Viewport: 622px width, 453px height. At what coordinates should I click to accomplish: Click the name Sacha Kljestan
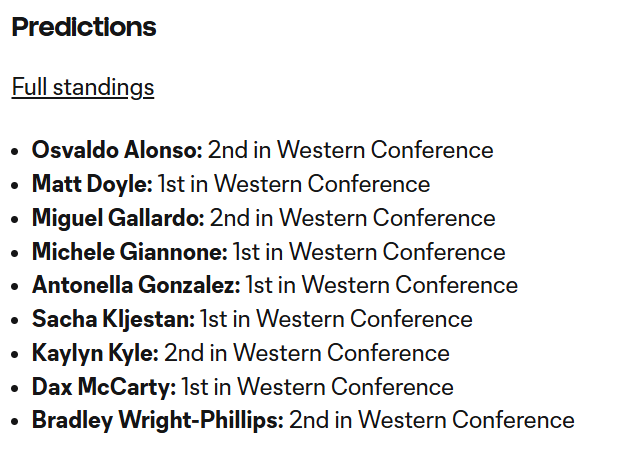[x=113, y=320]
